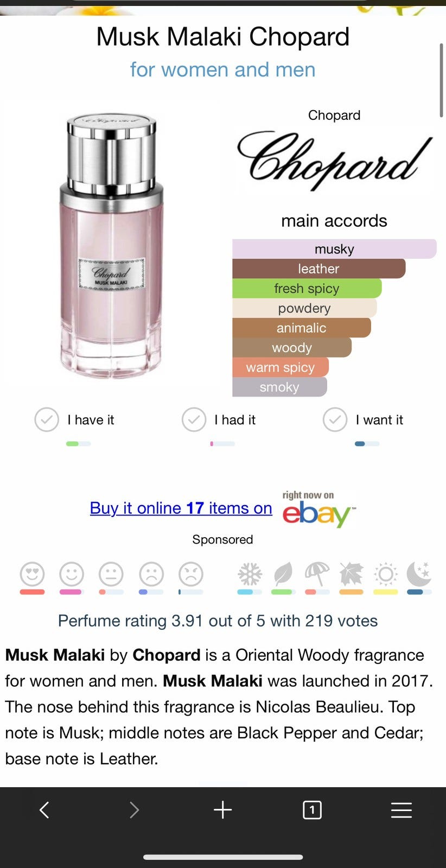
Task: Tap the Musk Malaki bottle image
Action: [111, 244]
